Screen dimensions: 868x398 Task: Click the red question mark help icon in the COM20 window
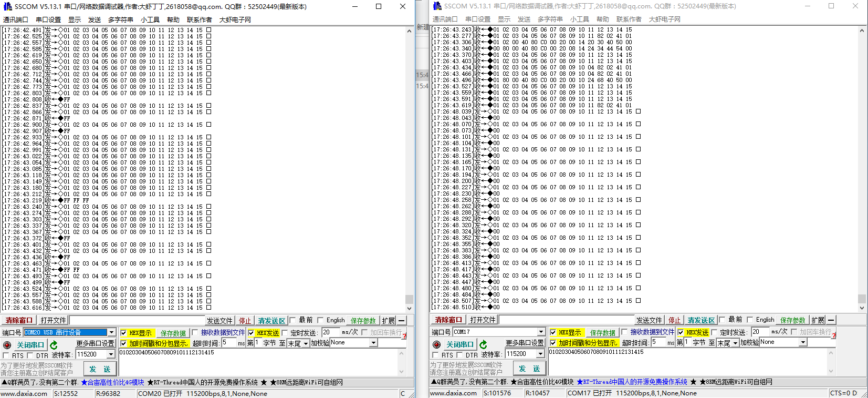pos(404,335)
